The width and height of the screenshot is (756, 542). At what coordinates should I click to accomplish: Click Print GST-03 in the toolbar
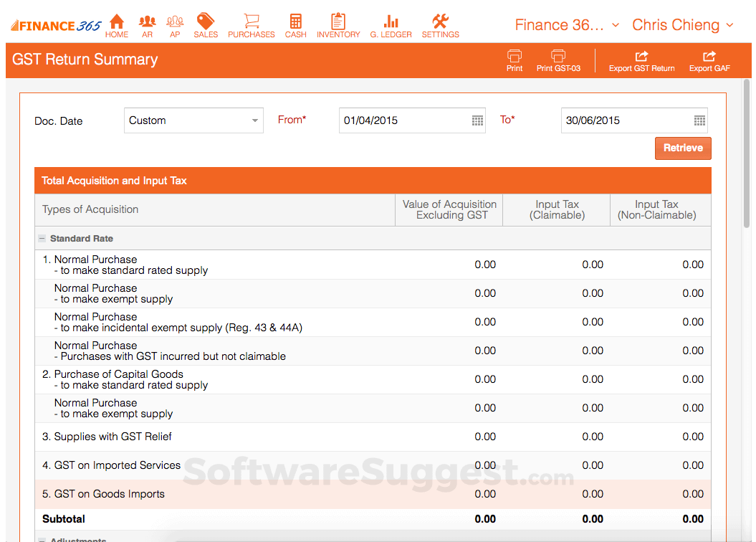(x=558, y=61)
